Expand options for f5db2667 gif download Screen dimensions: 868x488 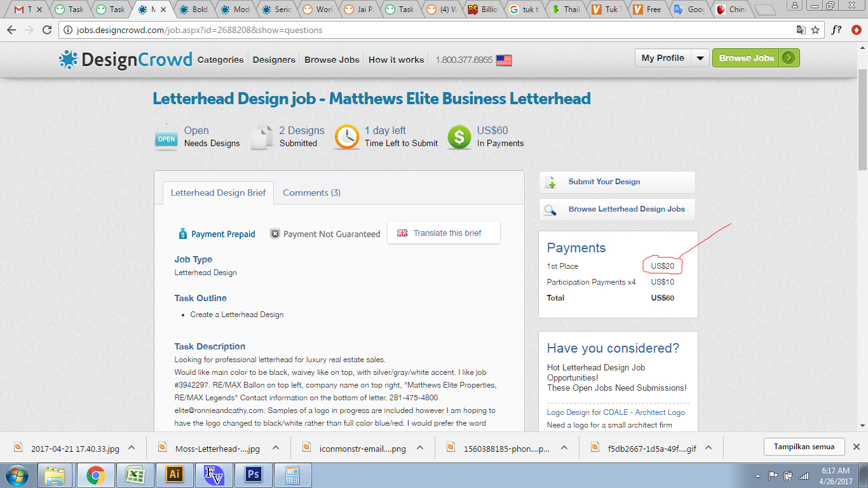pyautogui.click(x=709, y=447)
